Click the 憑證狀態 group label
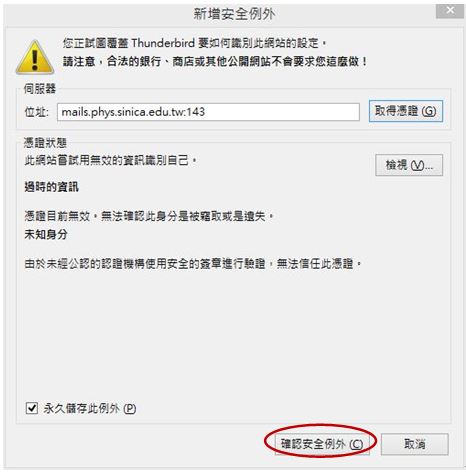Viewport: 466px width, 472px height. point(45,143)
